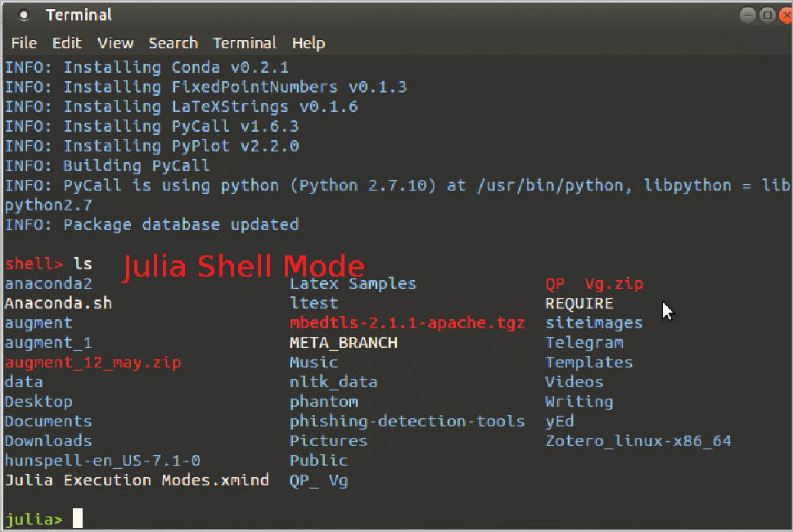Click the 'Music' directory entry
This screenshot has width=793, height=532.
(313, 362)
